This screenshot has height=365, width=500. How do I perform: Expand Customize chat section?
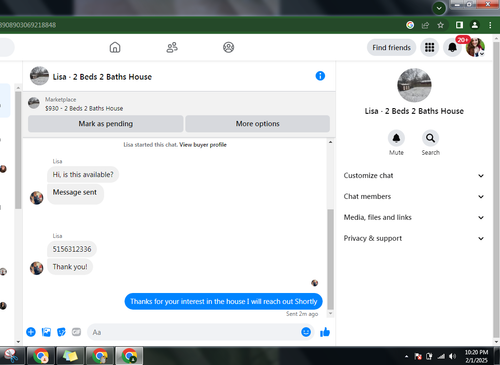tap(414, 176)
